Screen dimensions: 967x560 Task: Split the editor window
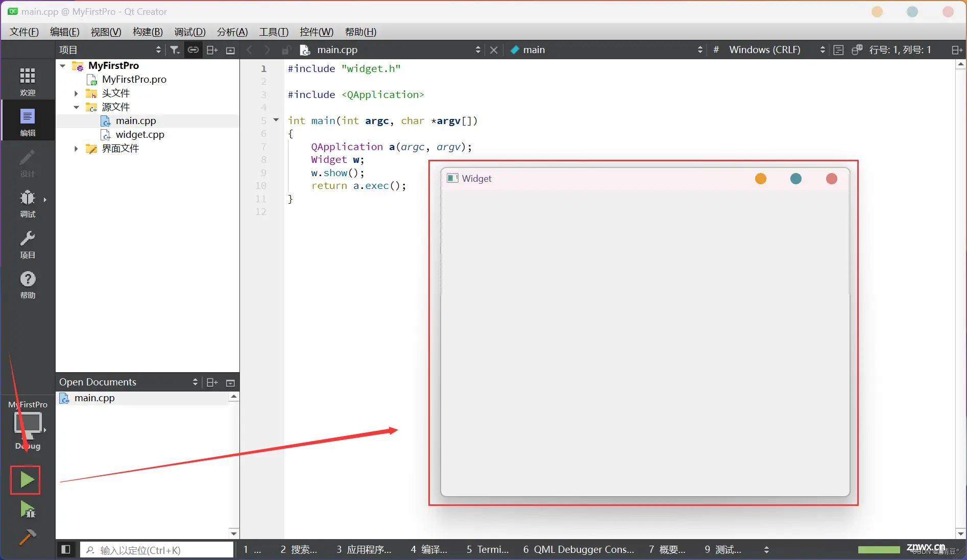tap(957, 50)
